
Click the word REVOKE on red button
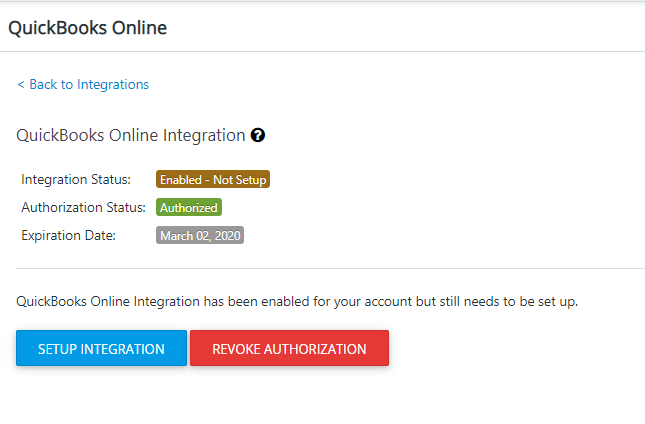(x=236, y=349)
